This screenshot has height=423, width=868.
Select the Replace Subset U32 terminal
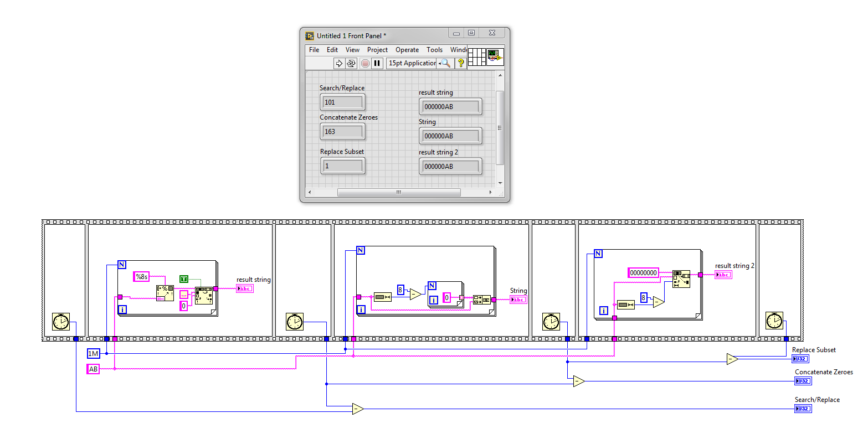coord(800,359)
